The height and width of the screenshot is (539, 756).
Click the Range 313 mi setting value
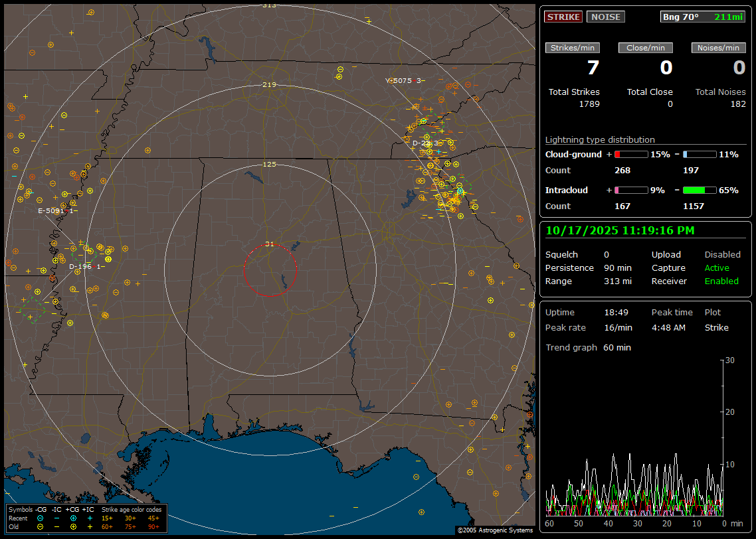coord(617,281)
